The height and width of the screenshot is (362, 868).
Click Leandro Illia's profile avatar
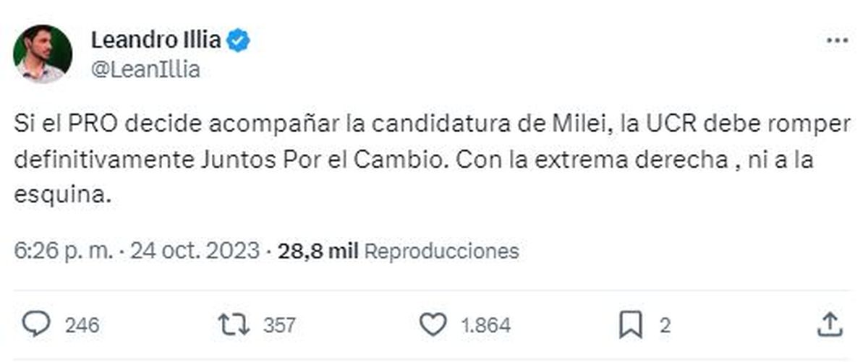point(43,54)
